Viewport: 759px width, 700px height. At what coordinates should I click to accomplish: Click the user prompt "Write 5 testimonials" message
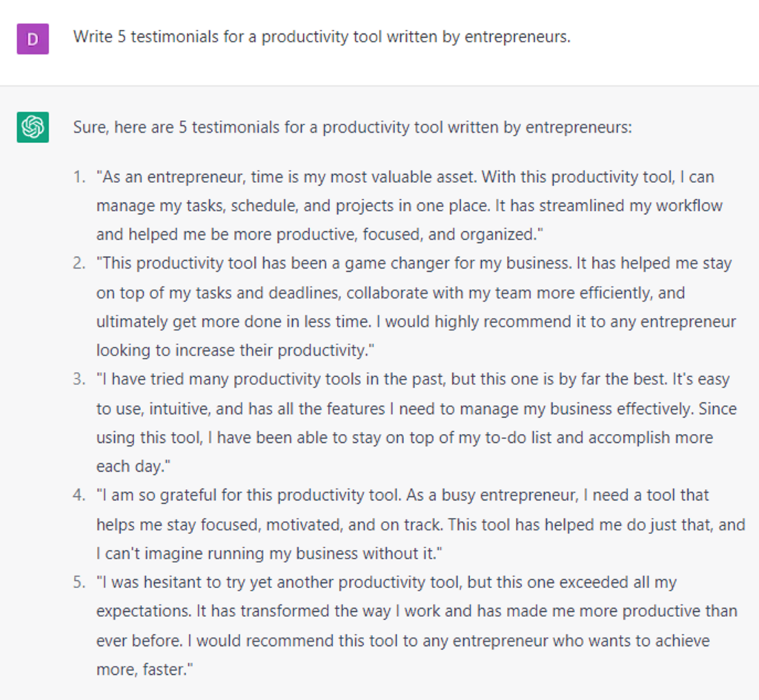[322, 37]
